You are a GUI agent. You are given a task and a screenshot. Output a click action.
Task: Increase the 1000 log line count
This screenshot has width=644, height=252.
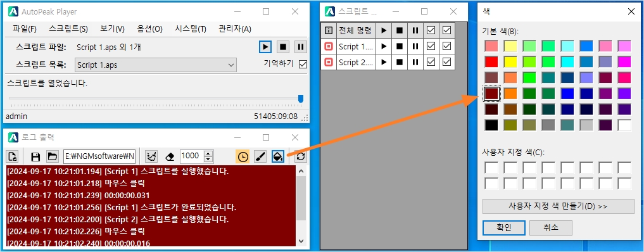coord(208,153)
